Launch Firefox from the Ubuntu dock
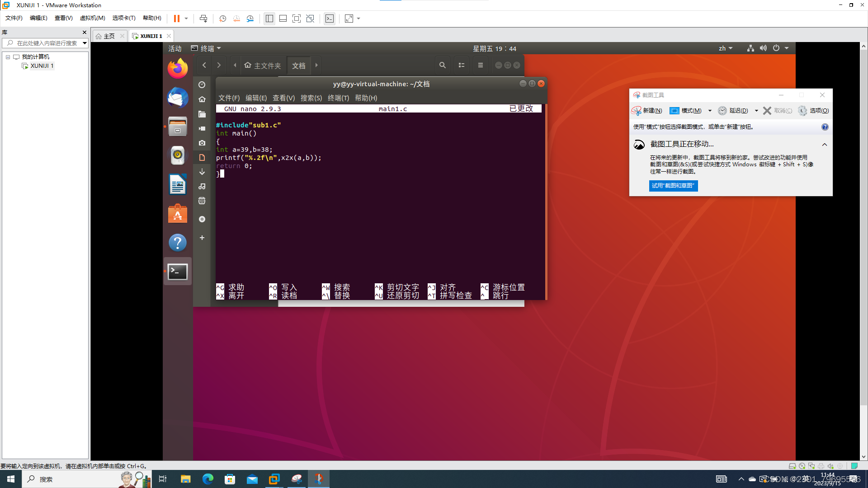Viewport: 868px width, 488px height. [x=178, y=69]
